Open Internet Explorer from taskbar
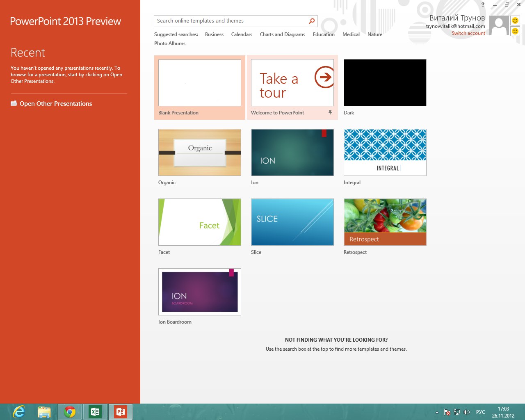This screenshot has width=525, height=420. point(19,411)
